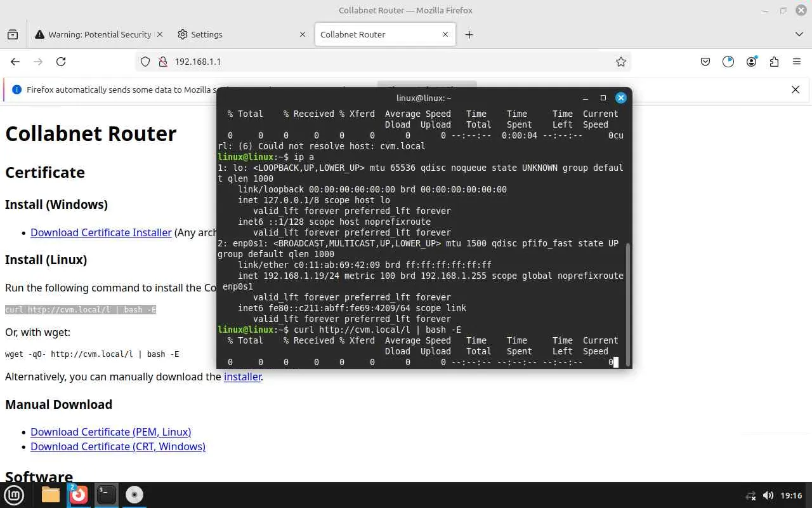Close the Collabnet Router tab
The image size is (812, 508).
click(x=445, y=34)
